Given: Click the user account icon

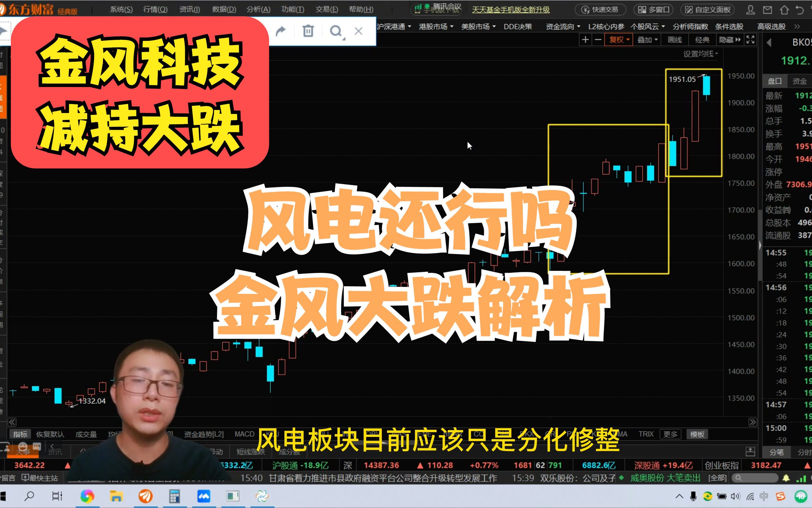Looking at the screenshot, I should pyautogui.click(x=750, y=10).
